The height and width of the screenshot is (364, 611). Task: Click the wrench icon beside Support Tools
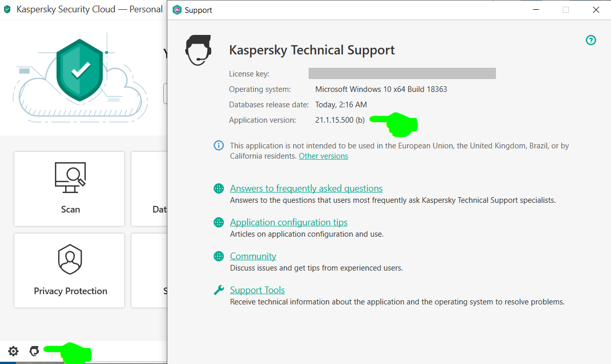[219, 290]
